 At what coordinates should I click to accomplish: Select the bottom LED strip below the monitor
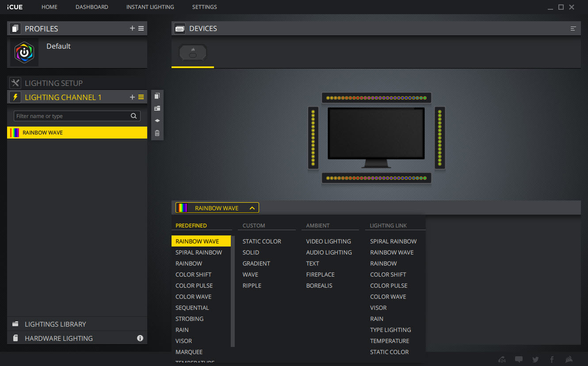click(x=376, y=178)
